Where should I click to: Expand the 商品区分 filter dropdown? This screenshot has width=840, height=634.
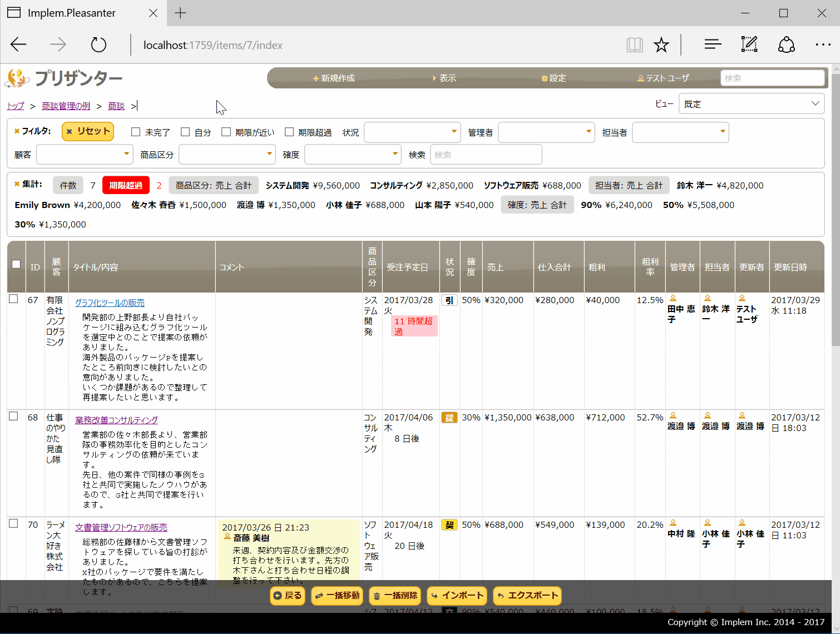click(x=227, y=154)
